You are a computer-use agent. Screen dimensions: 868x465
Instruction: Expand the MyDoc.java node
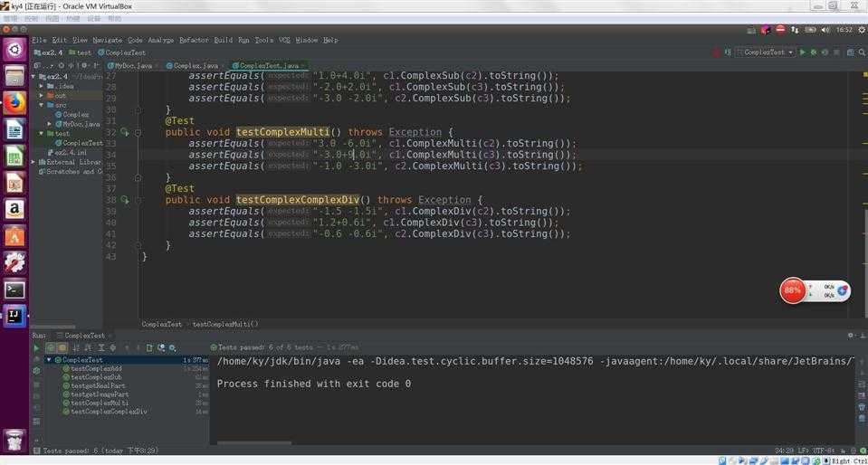[x=51, y=124]
